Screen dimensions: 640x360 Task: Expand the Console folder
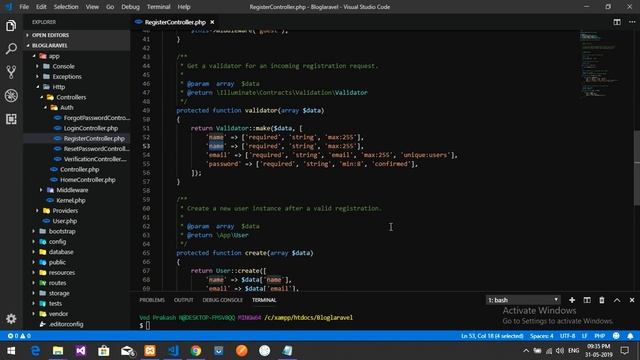tap(64, 66)
